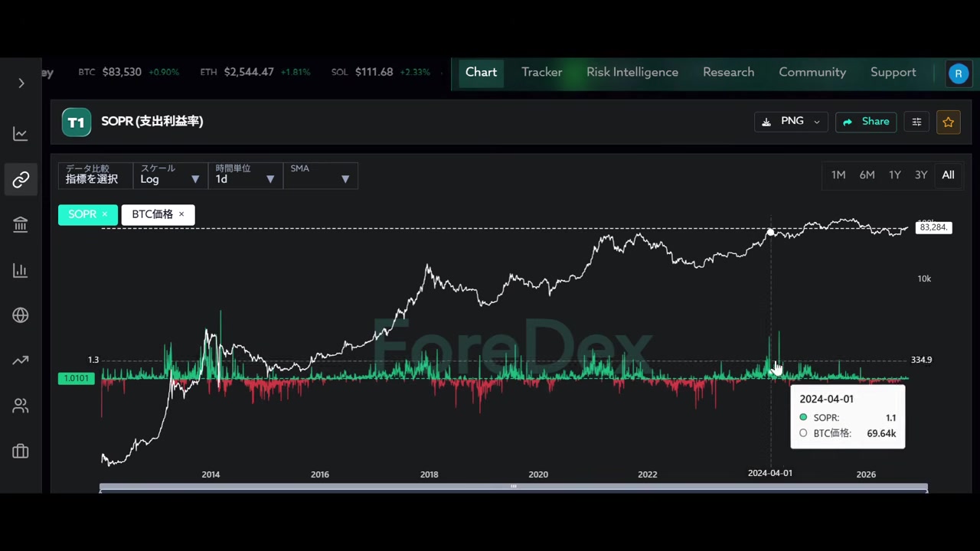The width and height of the screenshot is (980, 551).
Task: Click the Share button
Action: tap(866, 122)
